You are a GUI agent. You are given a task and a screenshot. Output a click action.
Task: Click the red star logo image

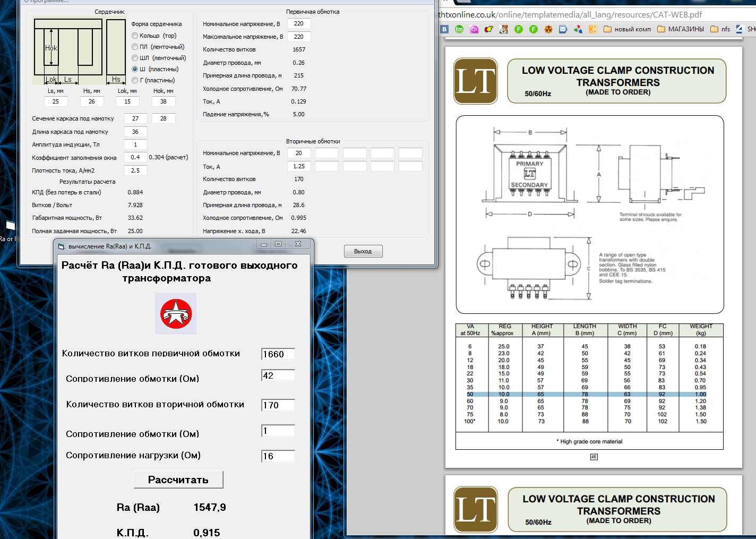[176, 313]
